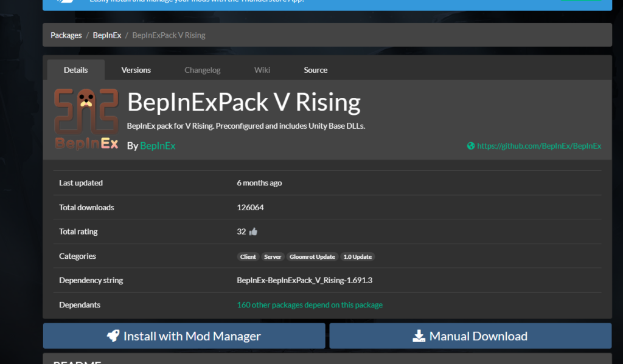This screenshot has width=623, height=364.
Task: Switch to the Source tab
Action: [315, 70]
